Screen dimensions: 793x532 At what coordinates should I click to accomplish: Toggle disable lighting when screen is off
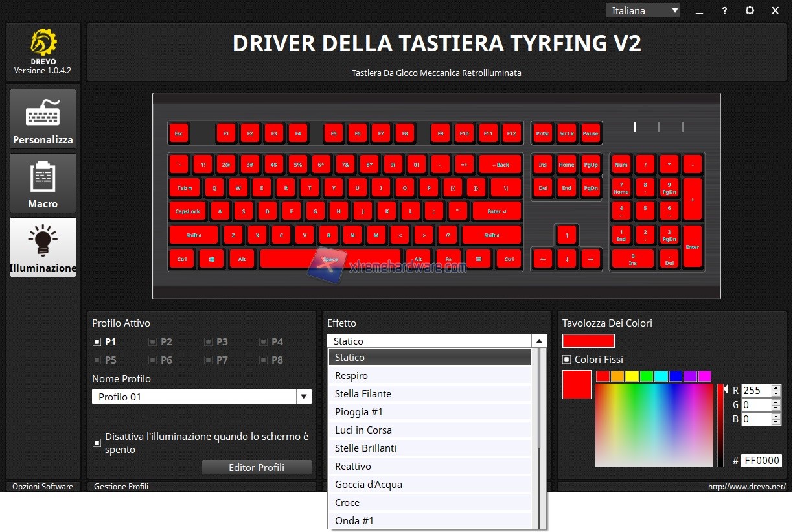97,443
